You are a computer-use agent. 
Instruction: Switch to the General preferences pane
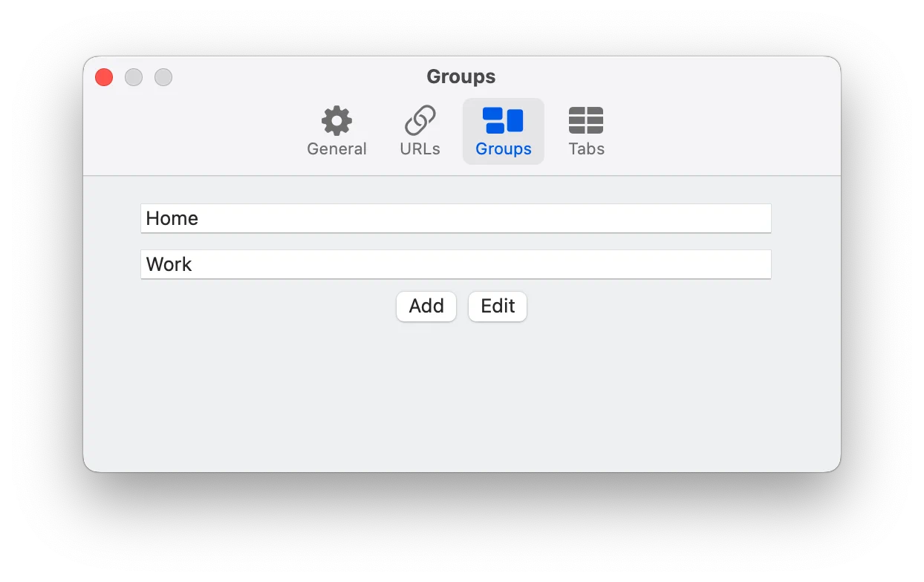tap(336, 148)
